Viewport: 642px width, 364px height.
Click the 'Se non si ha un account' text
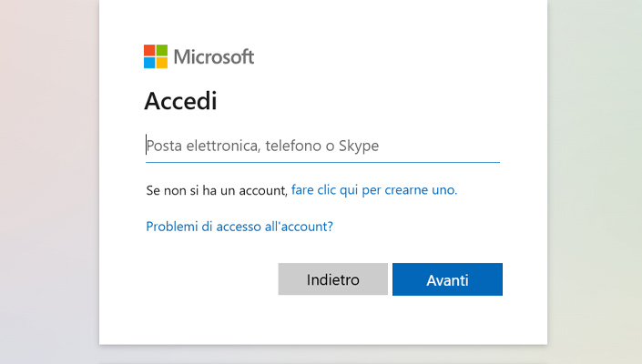pos(216,190)
